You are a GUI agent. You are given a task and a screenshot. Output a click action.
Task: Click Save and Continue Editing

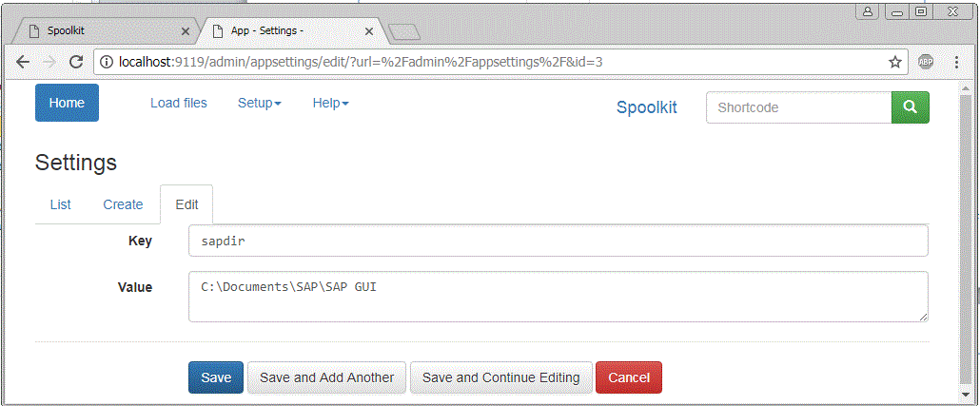click(x=500, y=377)
